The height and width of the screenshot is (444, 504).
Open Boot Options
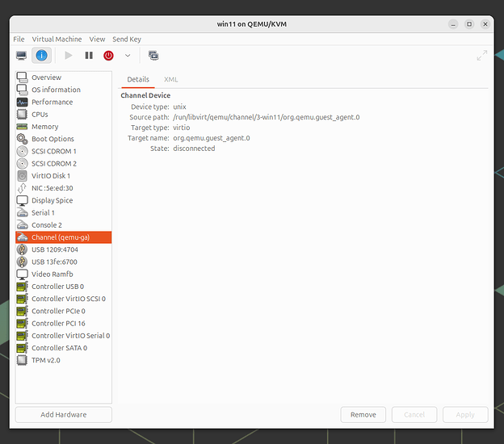[64, 139]
